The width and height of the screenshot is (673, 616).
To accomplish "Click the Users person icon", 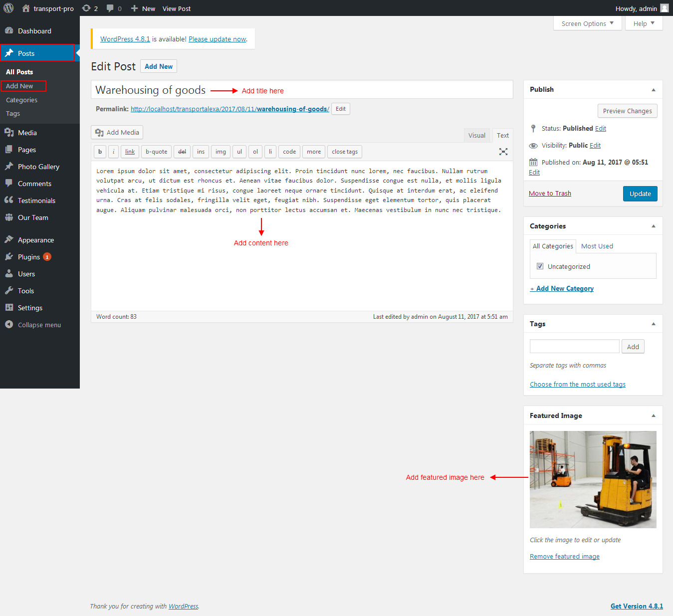I will pos(9,273).
